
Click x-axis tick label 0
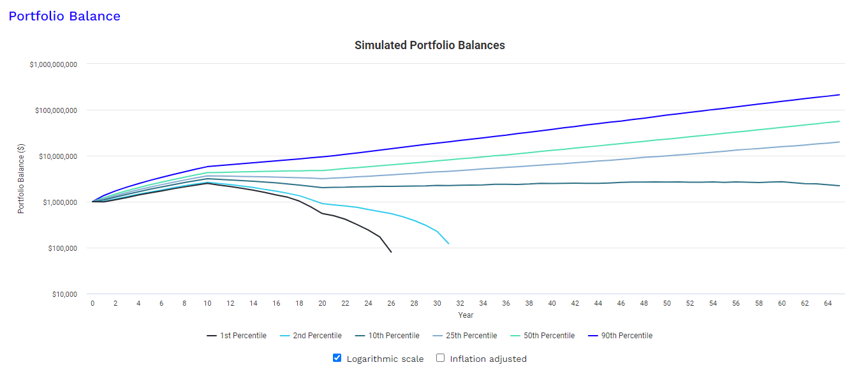point(92,303)
